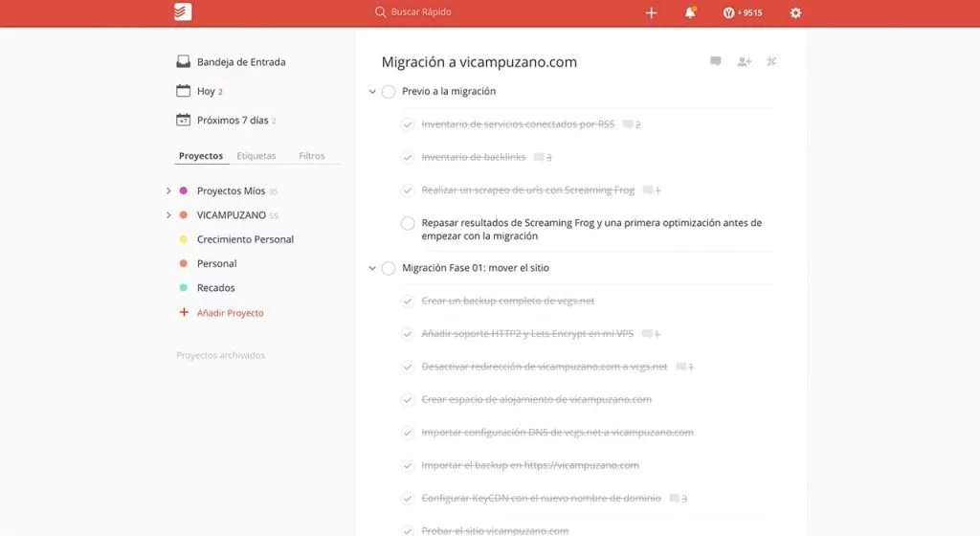Open Personal project
Screen dimensions: 980x536
[217, 263]
